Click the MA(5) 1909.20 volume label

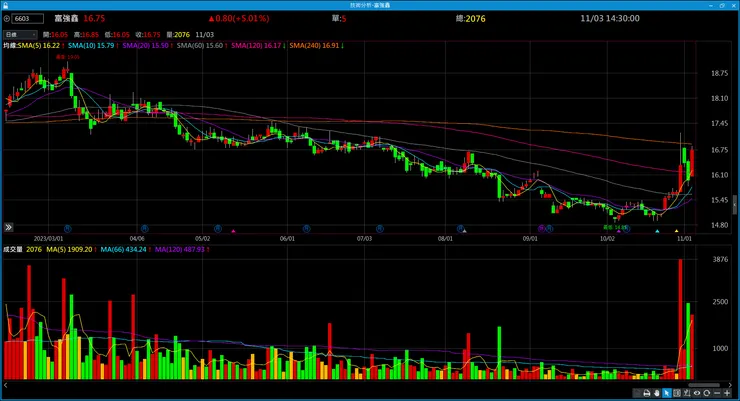coord(71,250)
